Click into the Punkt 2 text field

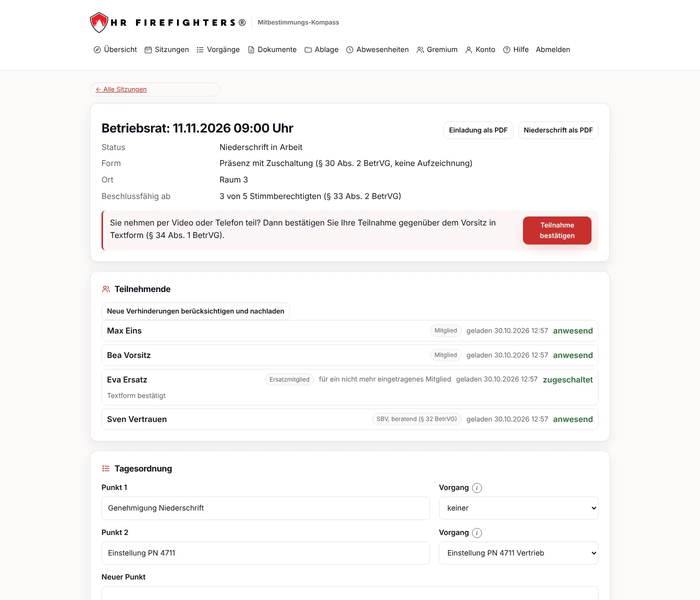265,553
